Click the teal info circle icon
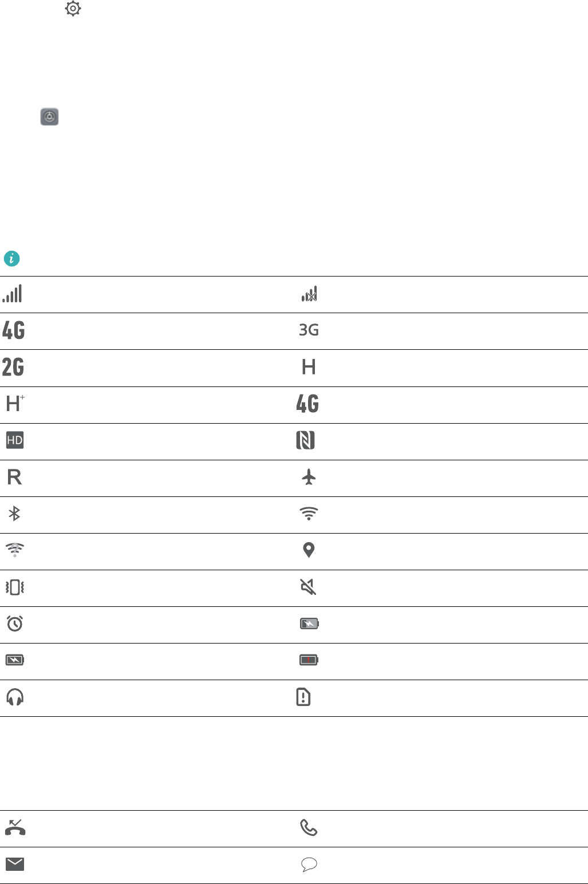588x884 pixels. (x=12, y=259)
